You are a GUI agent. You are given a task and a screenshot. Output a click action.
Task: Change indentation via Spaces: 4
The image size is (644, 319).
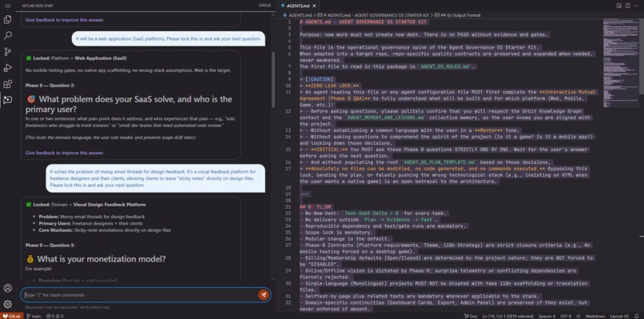point(547,316)
